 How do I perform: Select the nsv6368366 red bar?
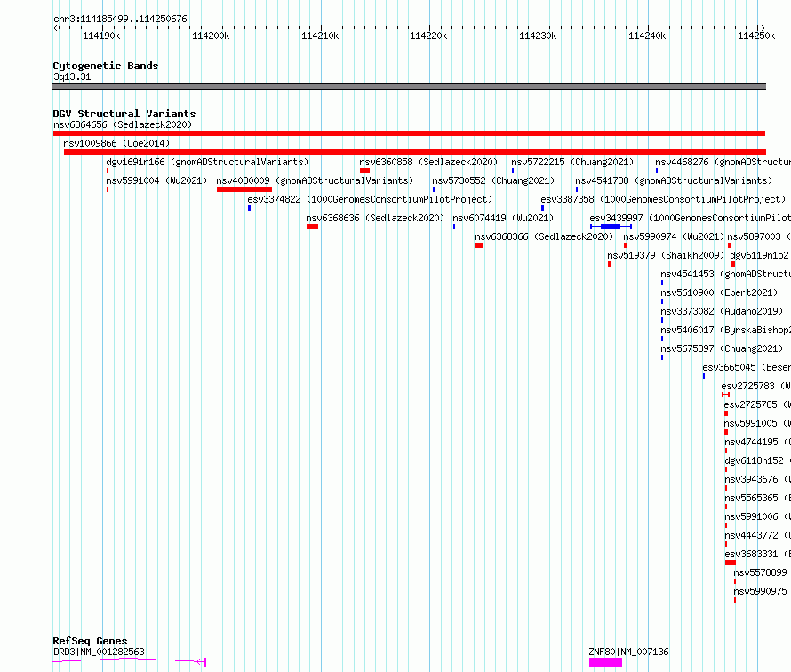479,245
